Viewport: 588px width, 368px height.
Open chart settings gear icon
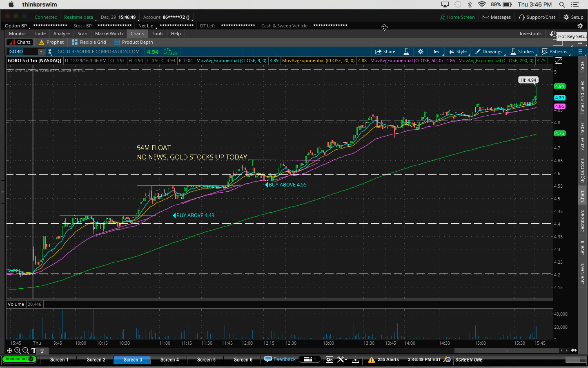(420, 52)
